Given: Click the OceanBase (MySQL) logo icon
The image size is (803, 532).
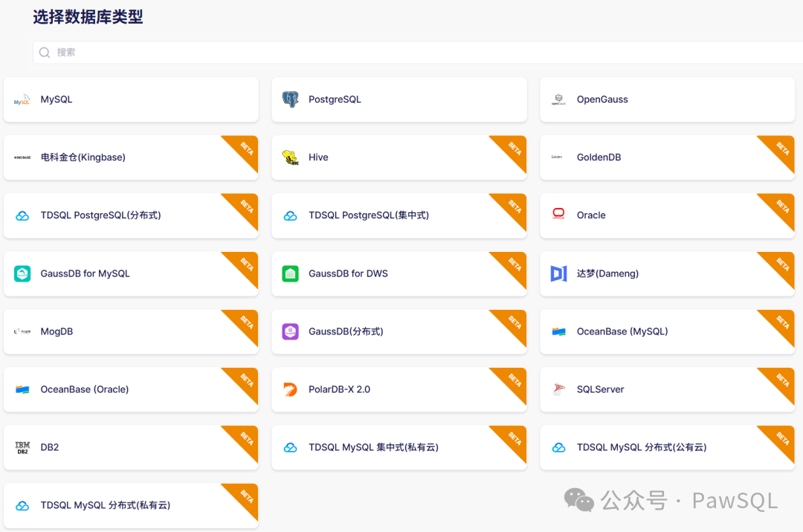Looking at the screenshot, I should coord(558,332).
